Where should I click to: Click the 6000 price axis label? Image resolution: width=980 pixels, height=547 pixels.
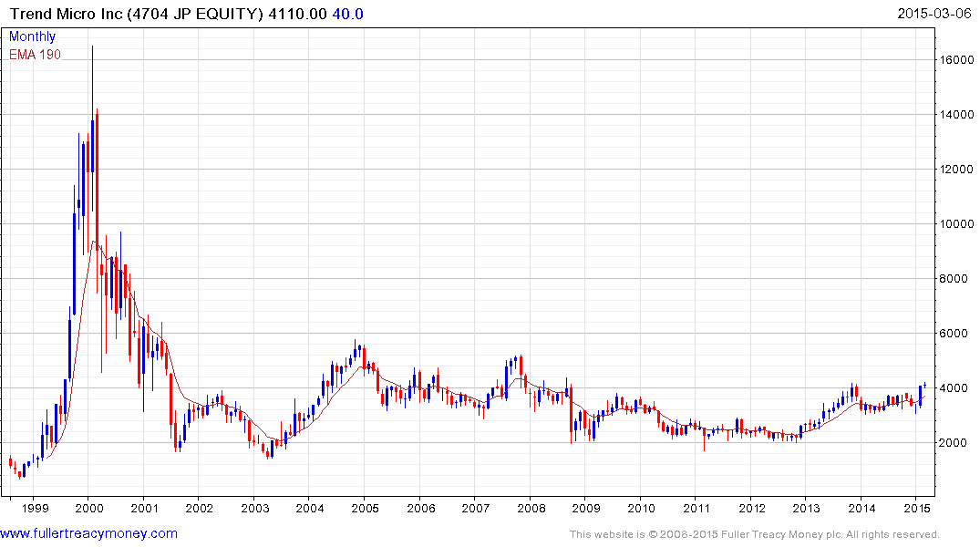pos(954,333)
